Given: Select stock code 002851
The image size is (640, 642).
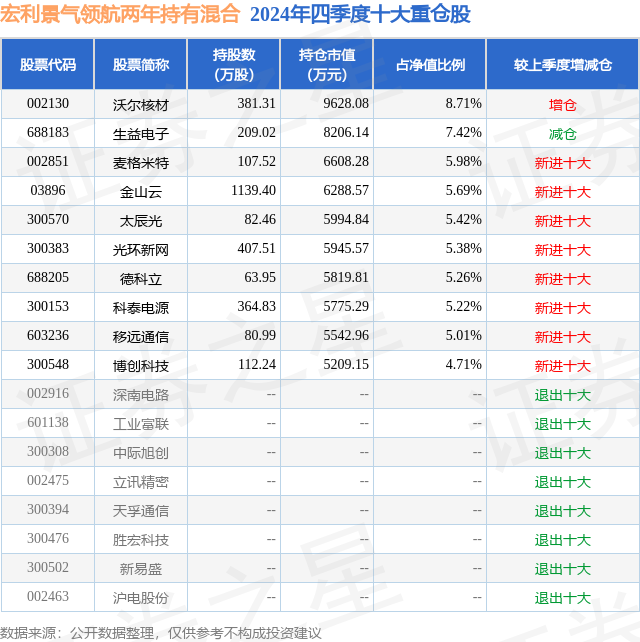Looking at the screenshot, I should coord(48,162).
